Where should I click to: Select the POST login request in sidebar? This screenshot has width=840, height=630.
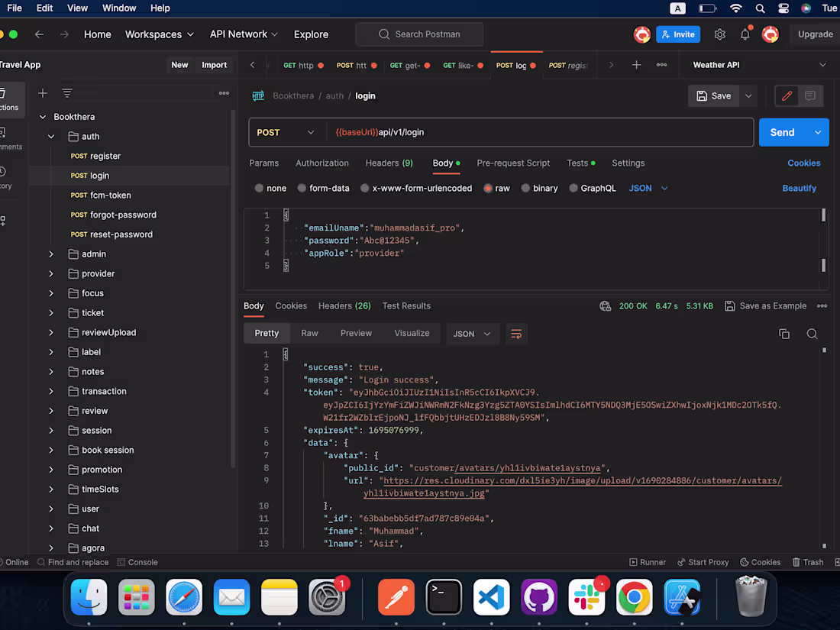[x=93, y=175]
